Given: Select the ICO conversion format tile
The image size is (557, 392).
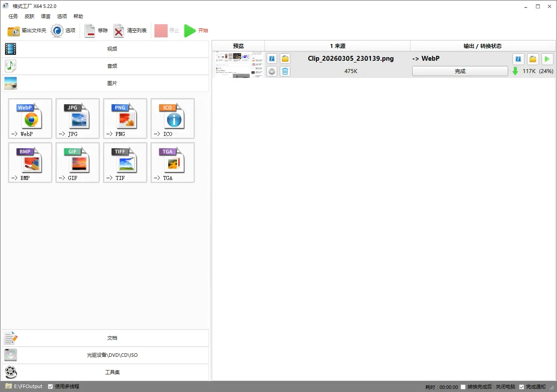Looking at the screenshot, I should coord(172,118).
